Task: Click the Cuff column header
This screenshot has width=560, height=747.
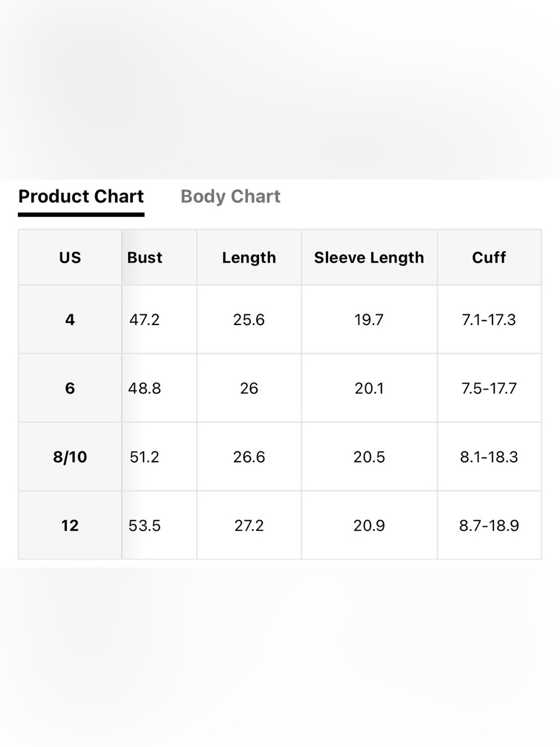Action: point(489,257)
